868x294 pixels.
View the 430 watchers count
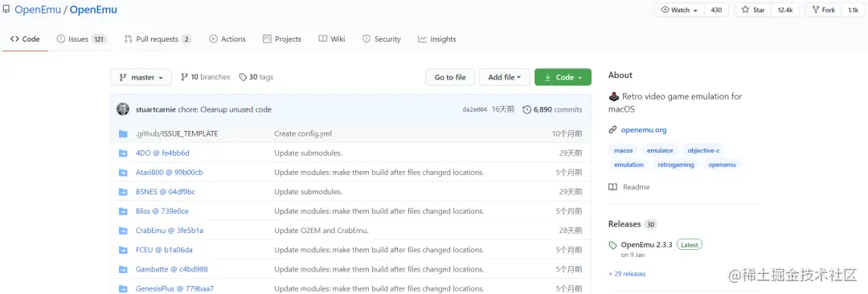click(x=716, y=10)
